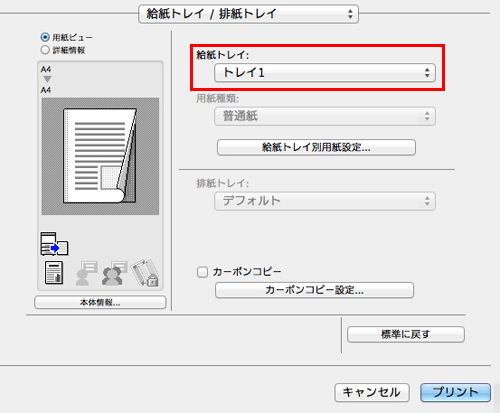Image resolution: width=500 pixels, height=413 pixels.
Task: Click the printer output tray status icon
Action: (x=54, y=244)
